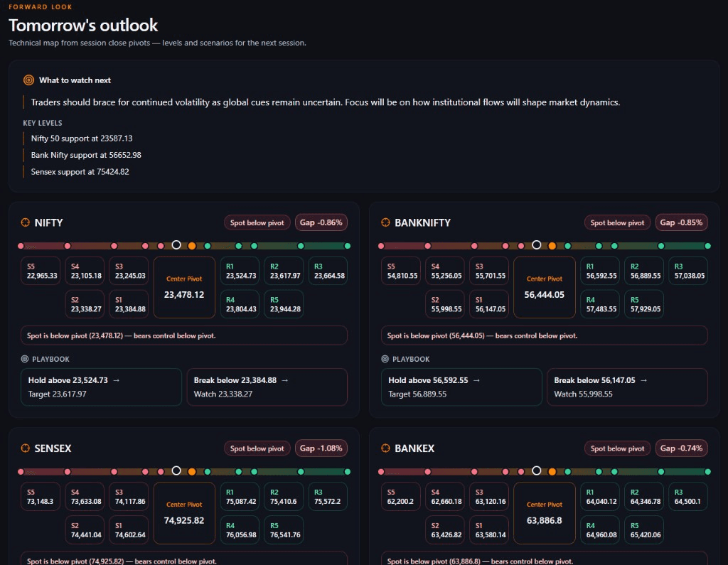
Task: Open NIFTY Break below 23,384.88 playbook card
Action: pos(267,387)
